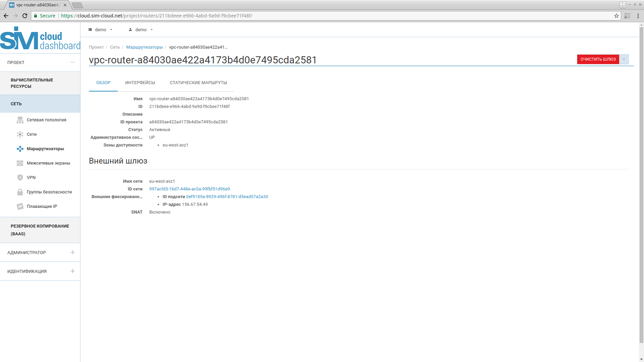
Task: Click the Security groups lock icon
Action: tap(20, 192)
